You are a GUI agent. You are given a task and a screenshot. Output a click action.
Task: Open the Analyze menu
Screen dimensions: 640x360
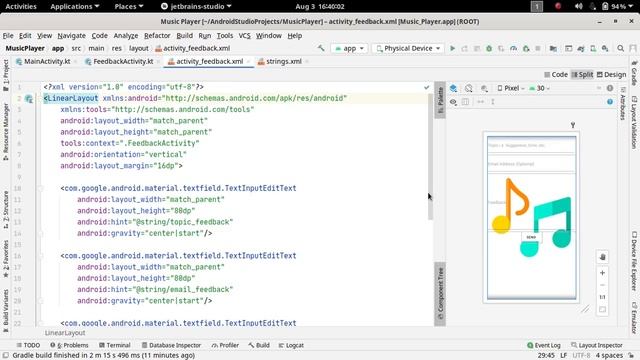(x=126, y=36)
